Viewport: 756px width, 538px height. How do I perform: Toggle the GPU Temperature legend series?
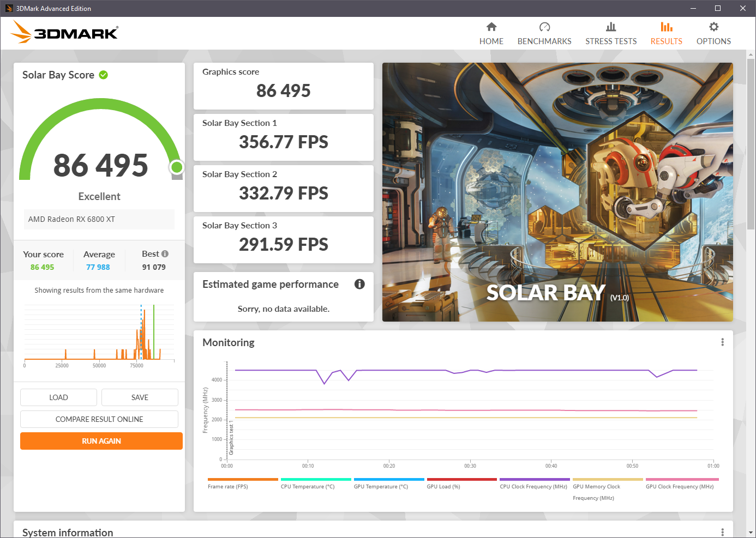[389, 483]
